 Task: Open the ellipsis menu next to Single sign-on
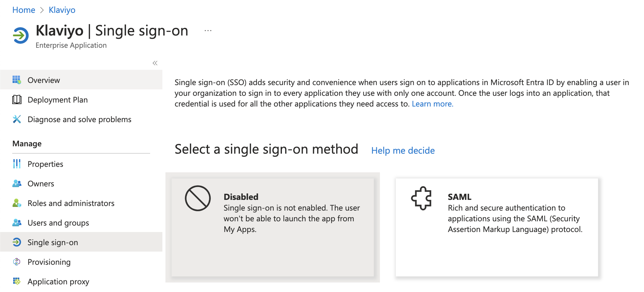pyautogui.click(x=208, y=30)
